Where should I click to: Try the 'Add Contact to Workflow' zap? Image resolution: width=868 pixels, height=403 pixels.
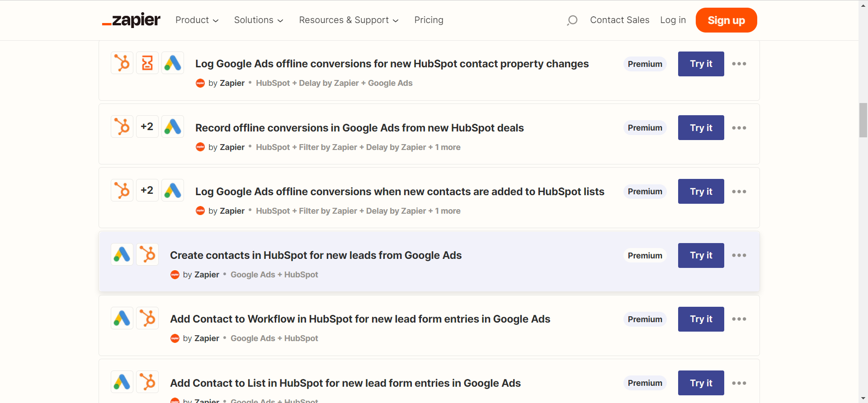pos(701,319)
